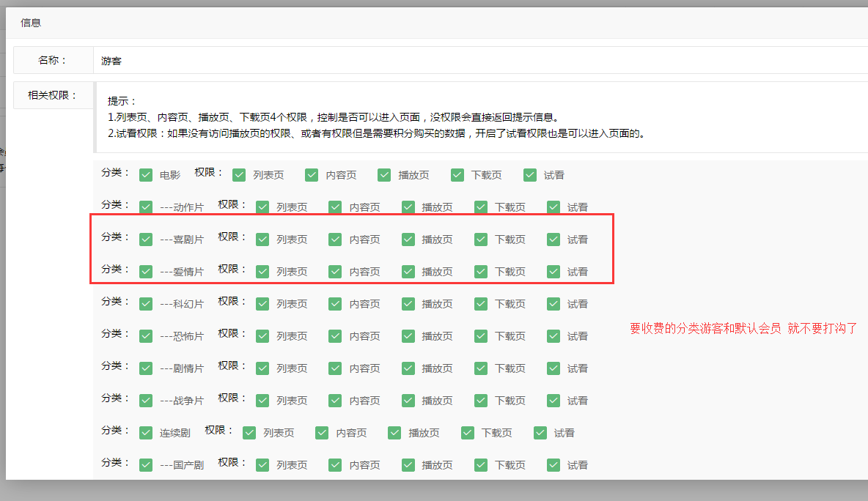The width and height of the screenshot is (868, 501).
Task: Toggle 播放页 permission for 动作片
Action: point(408,207)
